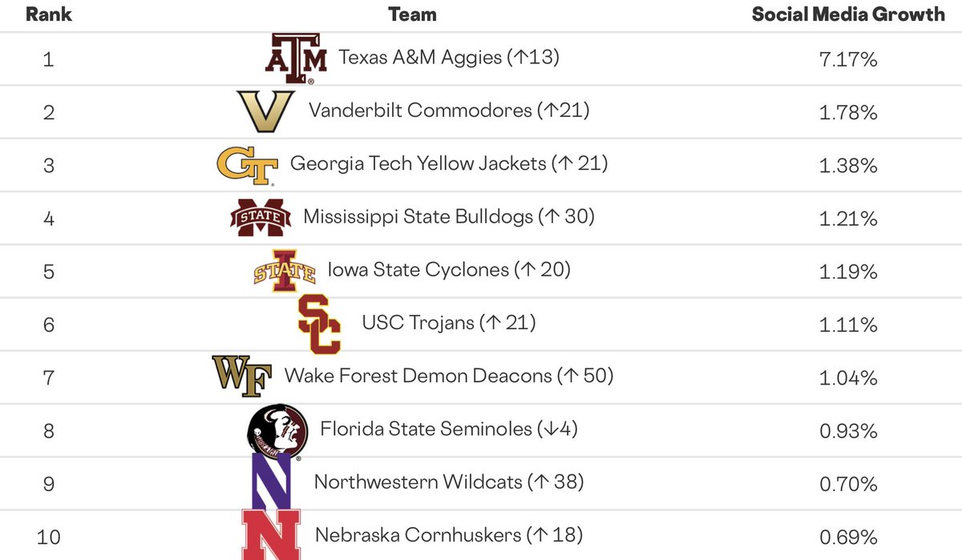Open the Vanderbilt Commodores team name
Viewport: 962px width, 560px height.
click(449, 111)
